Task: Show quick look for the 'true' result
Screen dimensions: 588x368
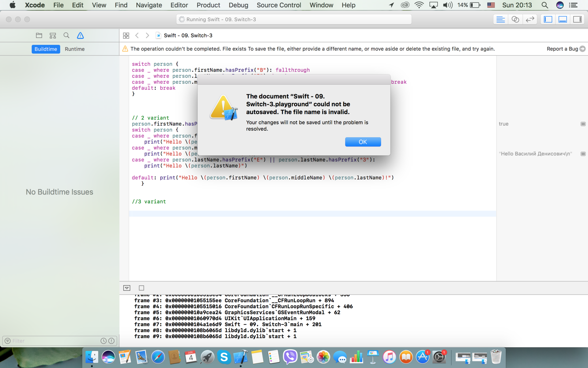Action: [583, 124]
